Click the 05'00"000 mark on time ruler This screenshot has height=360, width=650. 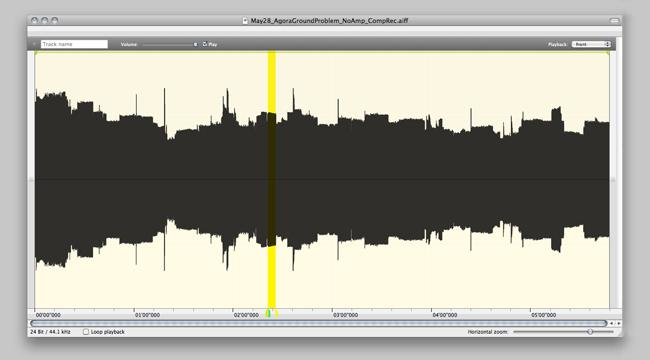pos(543,315)
